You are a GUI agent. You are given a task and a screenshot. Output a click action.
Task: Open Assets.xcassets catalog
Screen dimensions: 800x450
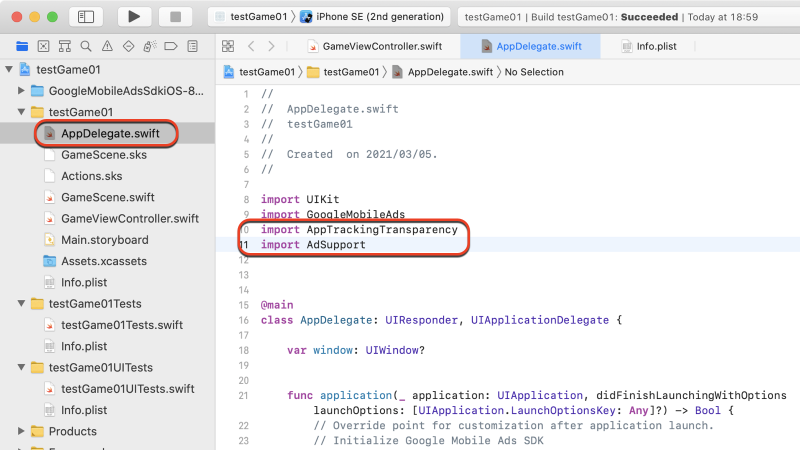click(104, 261)
